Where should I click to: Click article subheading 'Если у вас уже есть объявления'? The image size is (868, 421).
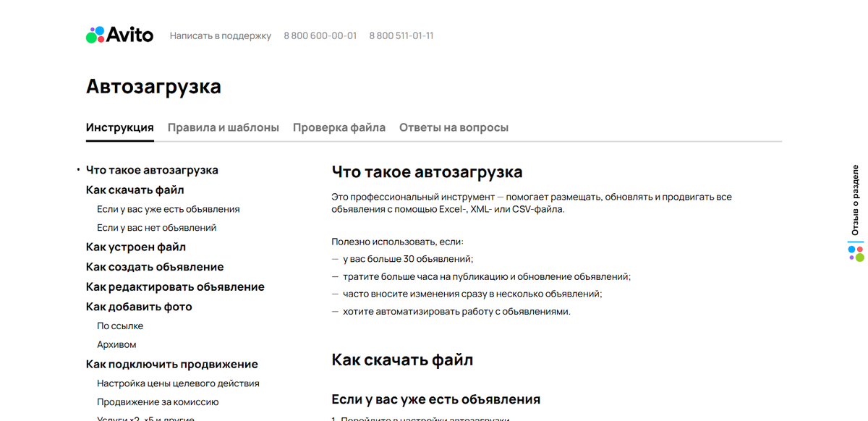tap(436, 399)
